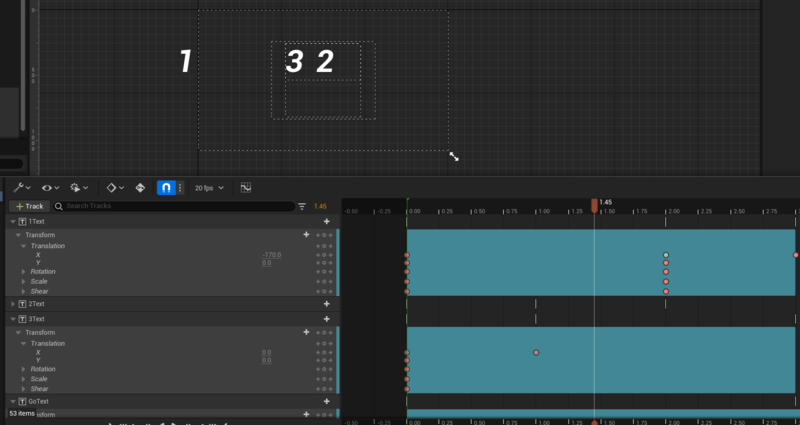Click the plus button on 1Text row
The image size is (800, 425).
(327, 221)
